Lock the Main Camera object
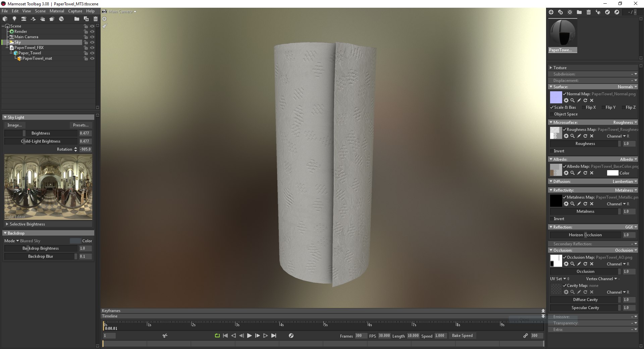 (x=86, y=37)
